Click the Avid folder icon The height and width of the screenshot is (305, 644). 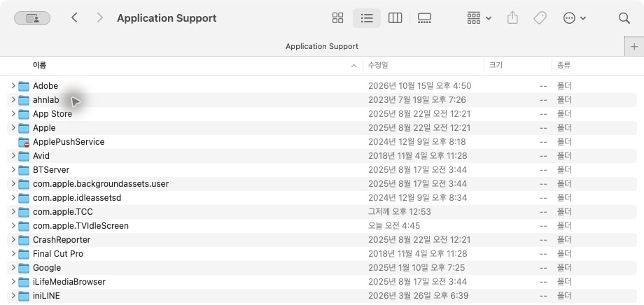(x=24, y=156)
